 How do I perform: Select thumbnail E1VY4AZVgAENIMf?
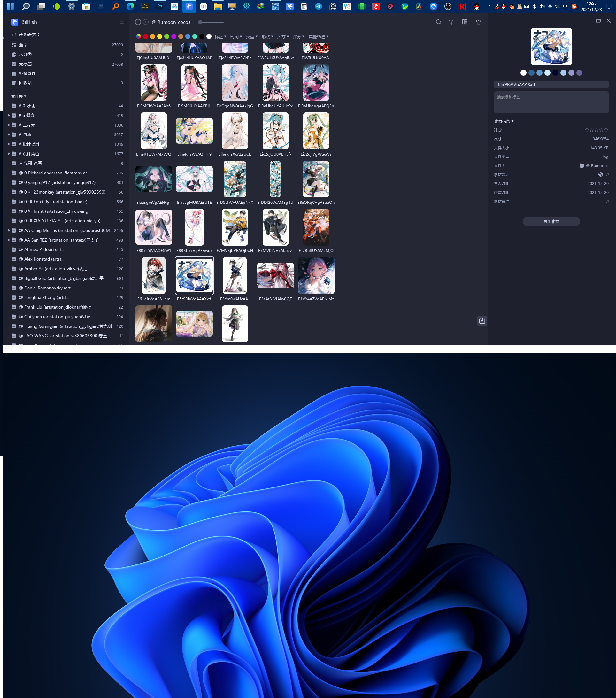316,276
